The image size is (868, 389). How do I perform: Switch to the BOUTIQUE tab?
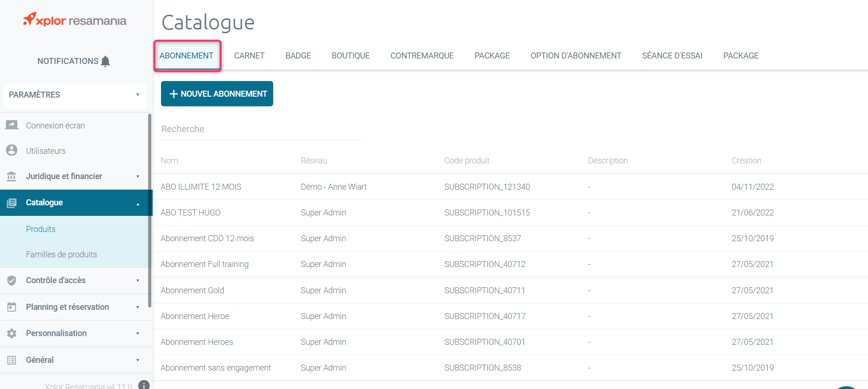[x=351, y=56]
